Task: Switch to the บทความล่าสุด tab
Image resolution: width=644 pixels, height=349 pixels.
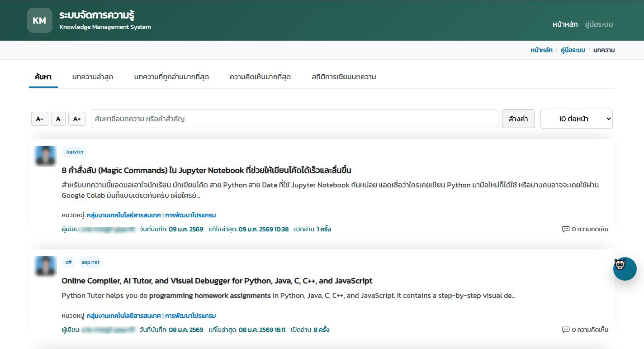Action: (93, 77)
